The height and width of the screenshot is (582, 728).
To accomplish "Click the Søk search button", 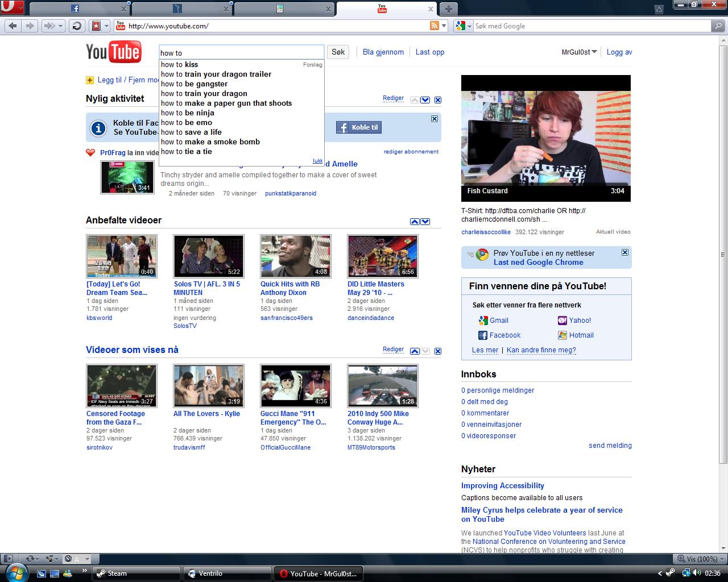I will pos(338,52).
